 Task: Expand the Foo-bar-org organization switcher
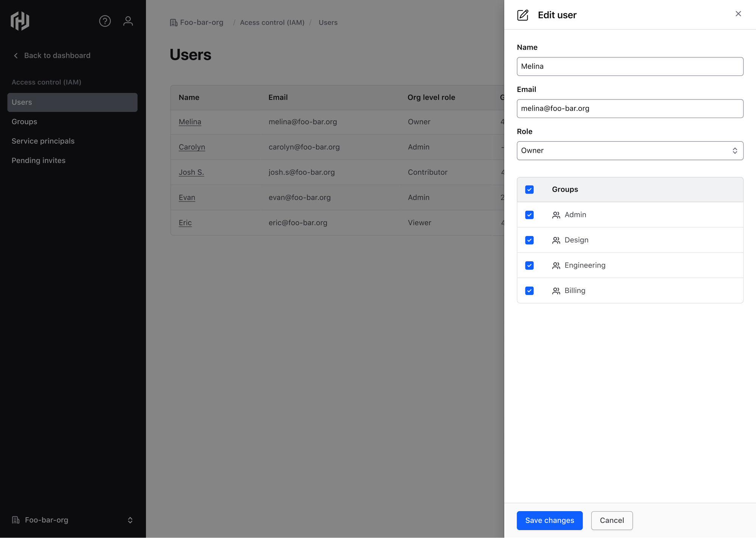click(130, 520)
